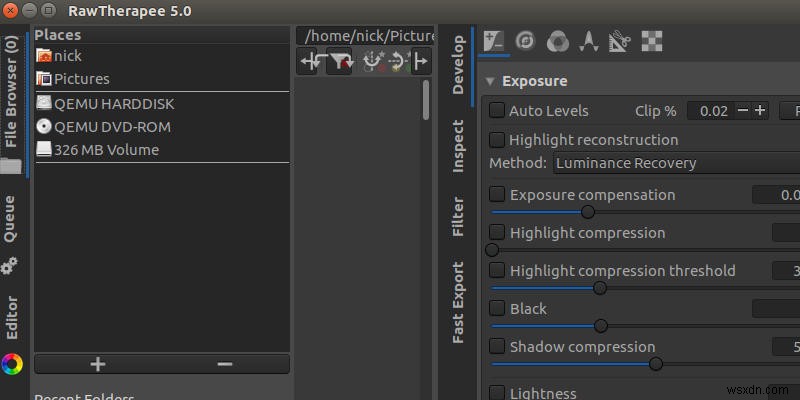Screen dimensions: 800x400
Task: Select the Inspect vertical tab
Action: [x=458, y=146]
